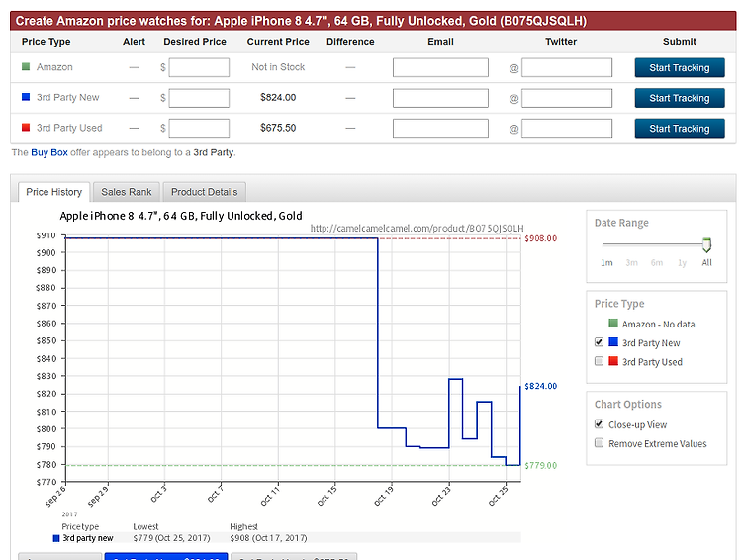The height and width of the screenshot is (560, 742).
Task: Start Tracking the Amazon price
Action: pyautogui.click(x=680, y=67)
